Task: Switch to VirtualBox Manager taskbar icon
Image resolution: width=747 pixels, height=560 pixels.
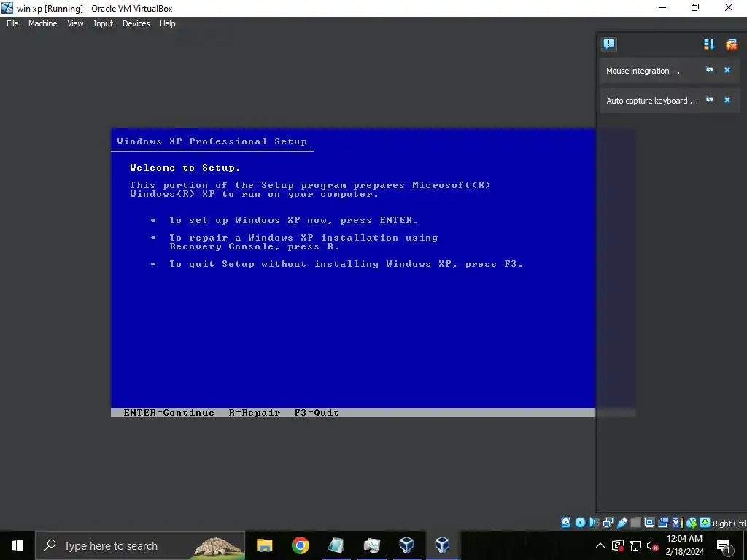Action: click(406, 545)
